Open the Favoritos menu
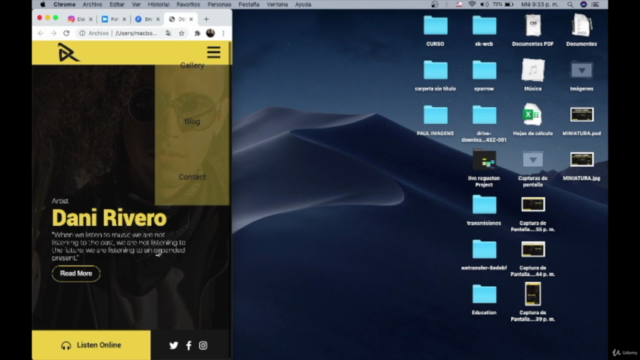Image resolution: width=640 pixels, height=360 pixels. (188, 4)
